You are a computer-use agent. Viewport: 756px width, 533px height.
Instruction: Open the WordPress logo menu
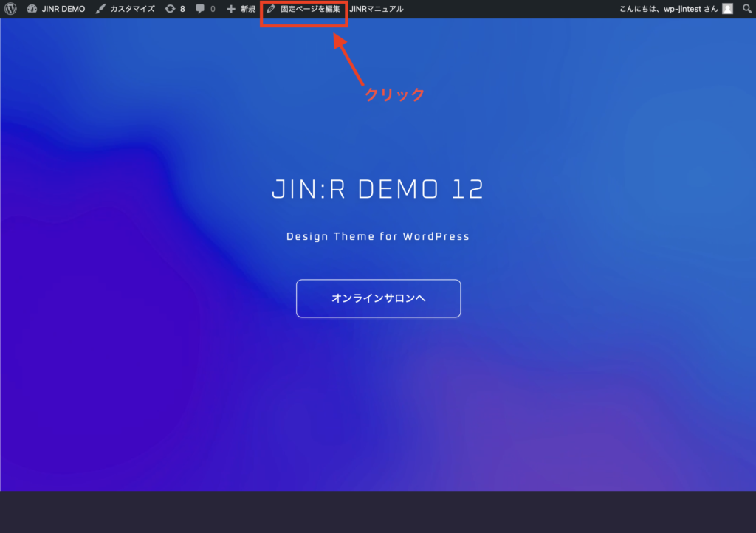pyautogui.click(x=10, y=9)
